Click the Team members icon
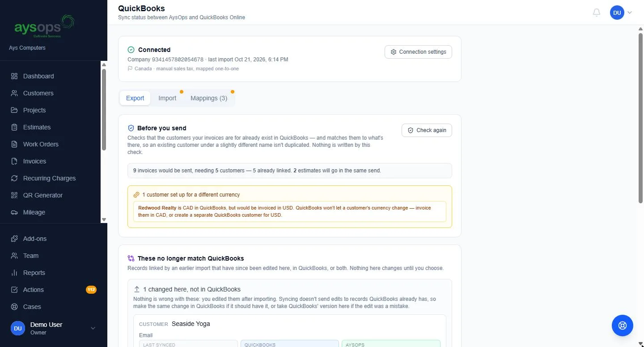The image size is (644, 347). click(14, 256)
